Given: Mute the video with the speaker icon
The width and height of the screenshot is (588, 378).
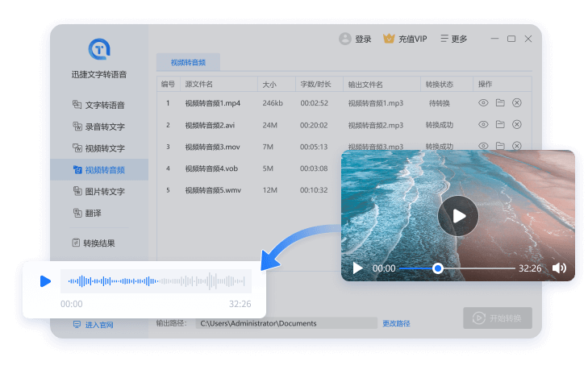Looking at the screenshot, I should pyautogui.click(x=559, y=268).
